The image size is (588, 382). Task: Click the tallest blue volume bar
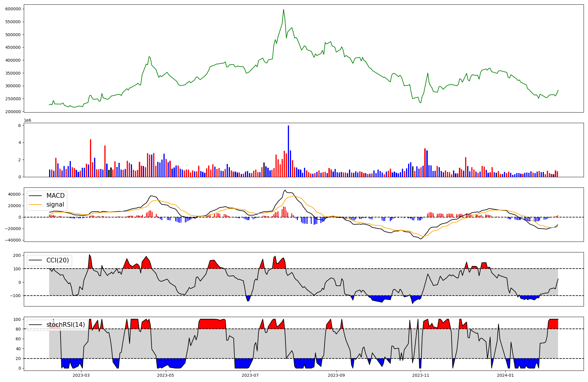[x=288, y=151]
